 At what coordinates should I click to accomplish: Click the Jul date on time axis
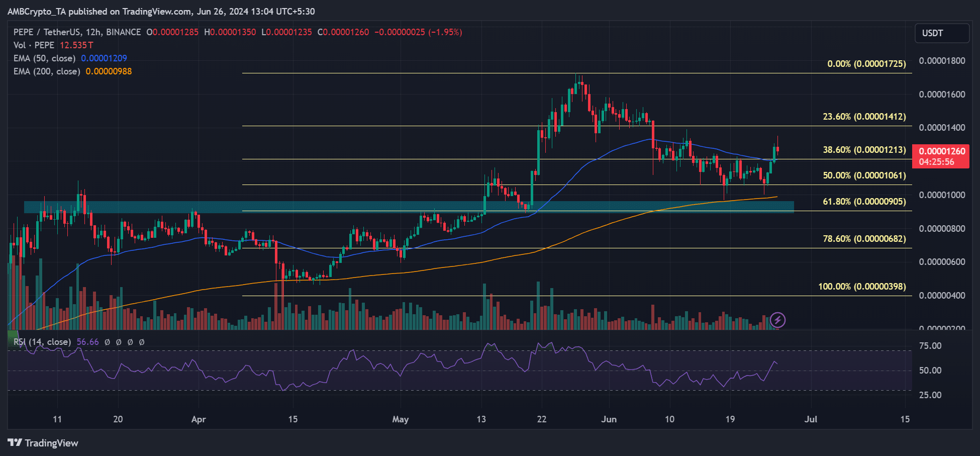(811, 419)
